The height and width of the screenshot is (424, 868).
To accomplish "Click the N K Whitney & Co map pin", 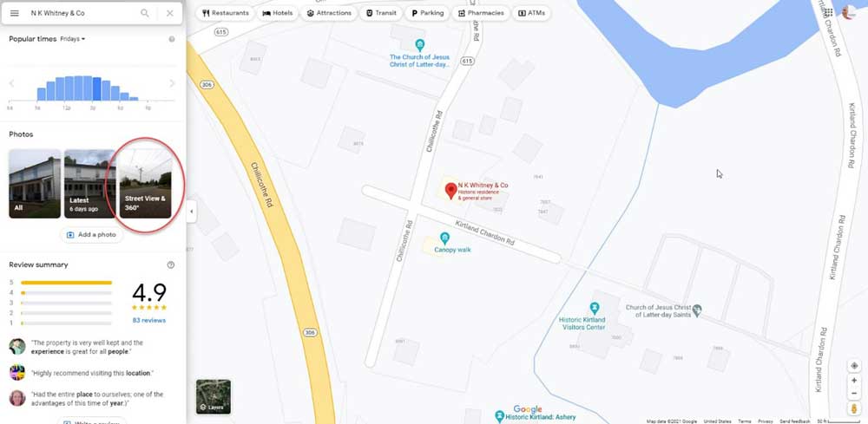I will 451,190.
